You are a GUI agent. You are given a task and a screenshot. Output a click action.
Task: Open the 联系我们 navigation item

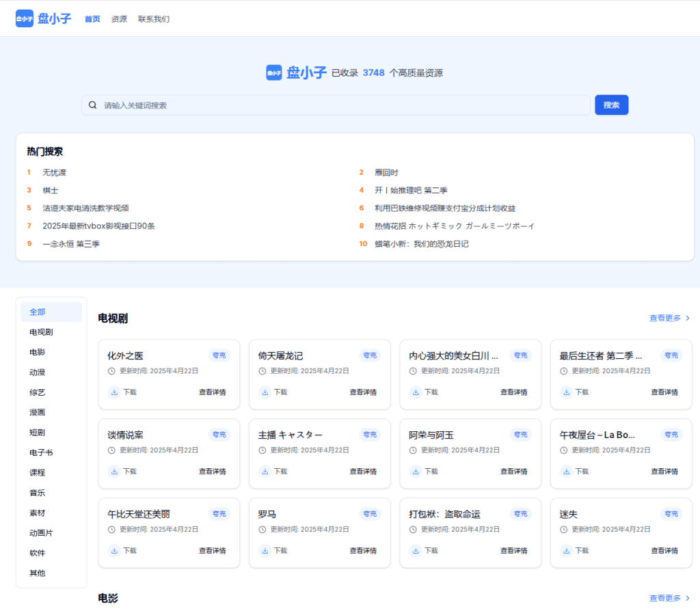(x=154, y=19)
